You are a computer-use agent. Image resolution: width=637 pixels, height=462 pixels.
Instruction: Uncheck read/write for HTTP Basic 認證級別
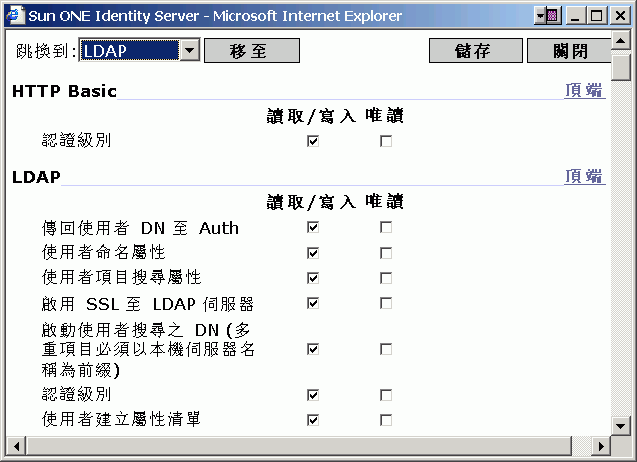[x=313, y=141]
